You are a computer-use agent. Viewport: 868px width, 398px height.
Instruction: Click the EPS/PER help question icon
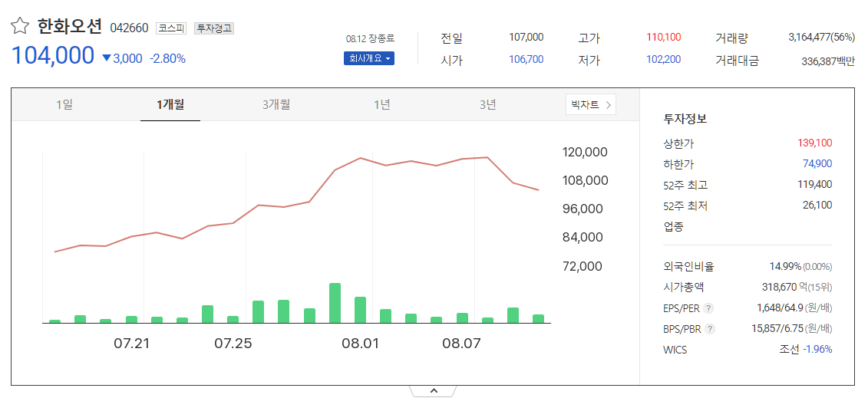pos(708,308)
